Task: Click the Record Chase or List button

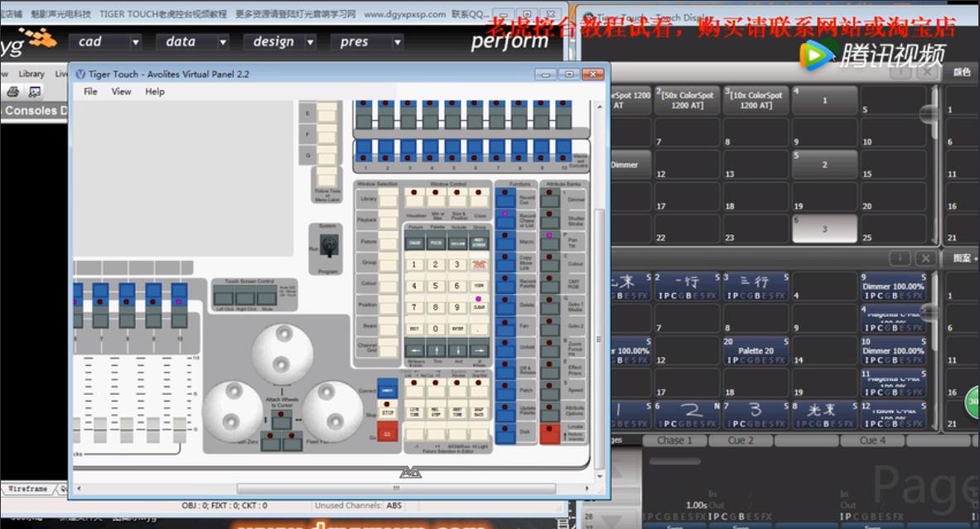Action: click(505, 220)
